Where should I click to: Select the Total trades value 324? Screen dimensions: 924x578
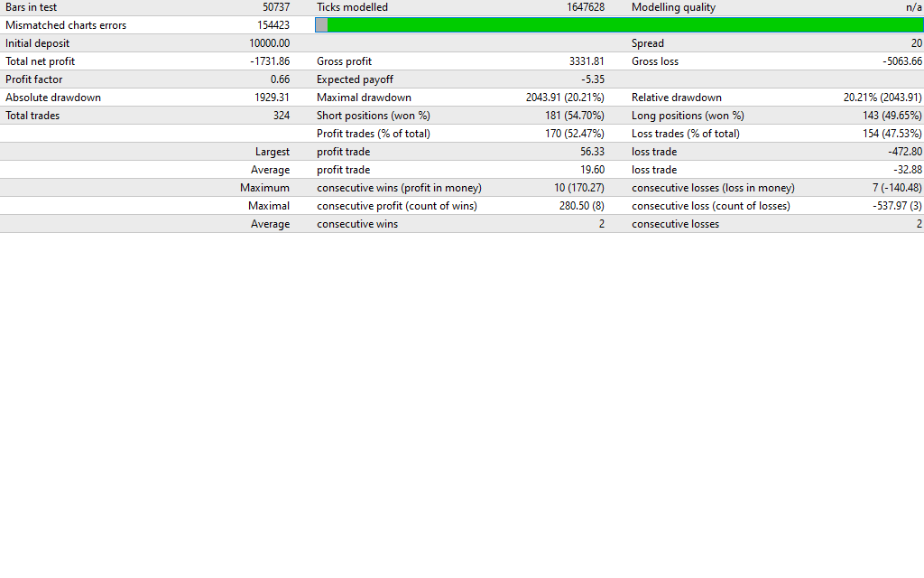point(281,116)
